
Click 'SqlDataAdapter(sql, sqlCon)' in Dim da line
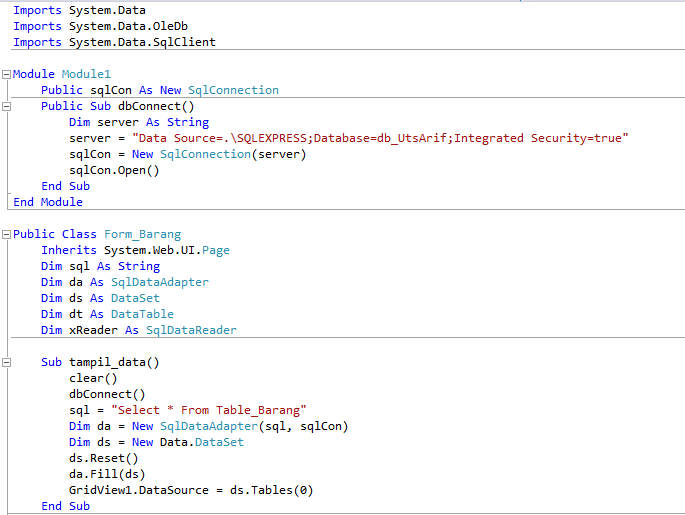point(254,426)
